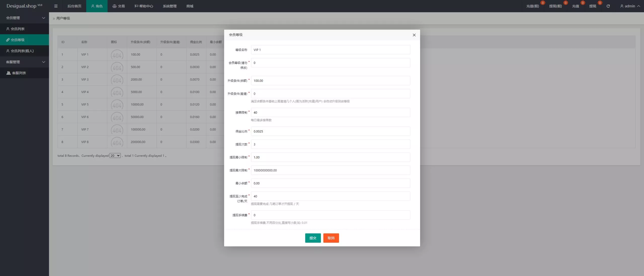Image resolution: width=644 pixels, height=276 pixels.
Task: Open the 系统管理 top menu
Action: [170, 6]
